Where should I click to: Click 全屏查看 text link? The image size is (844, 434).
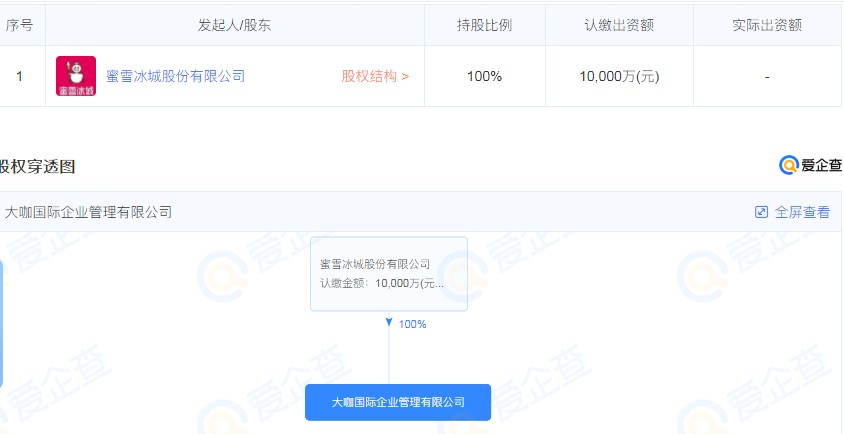[802, 212]
